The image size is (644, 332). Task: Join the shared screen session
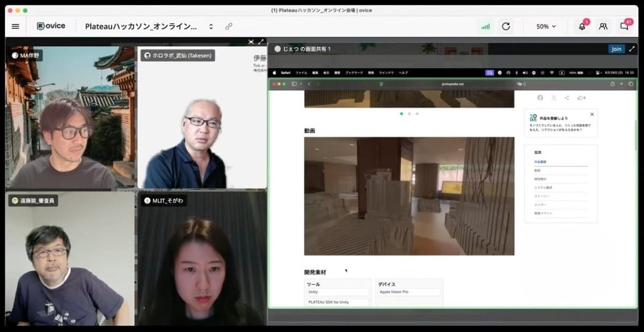[616, 49]
